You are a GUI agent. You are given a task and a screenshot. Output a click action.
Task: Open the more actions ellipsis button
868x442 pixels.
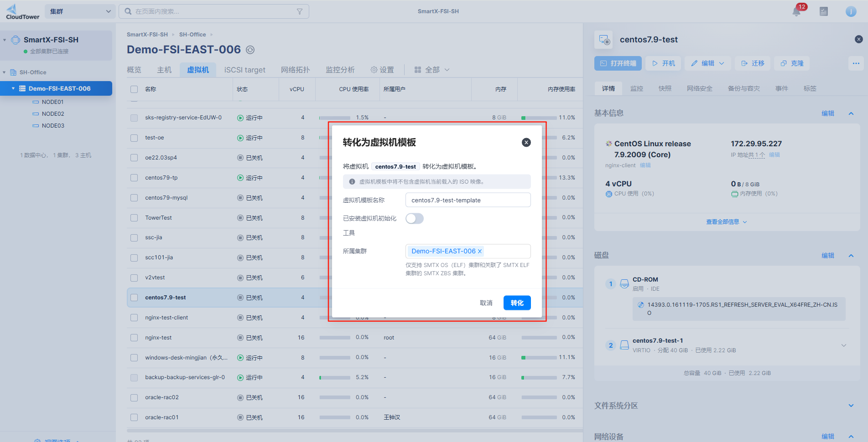click(856, 63)
